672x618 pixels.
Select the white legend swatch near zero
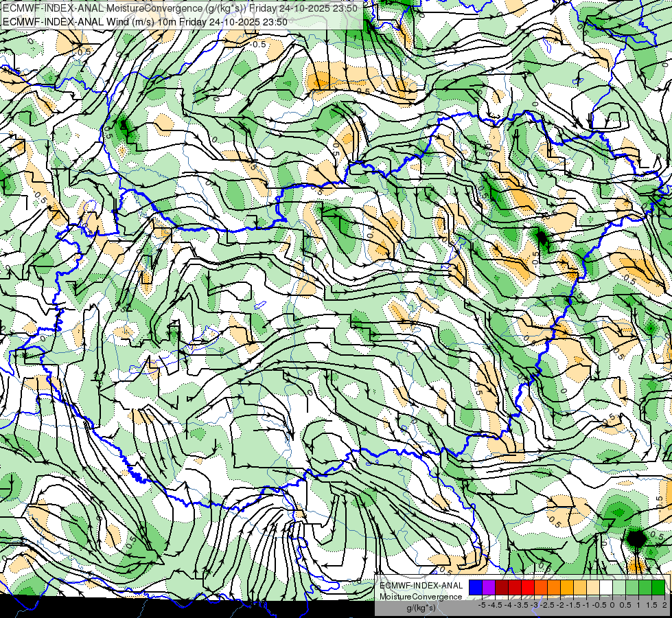pyautogui.click(x=606, y=588)
